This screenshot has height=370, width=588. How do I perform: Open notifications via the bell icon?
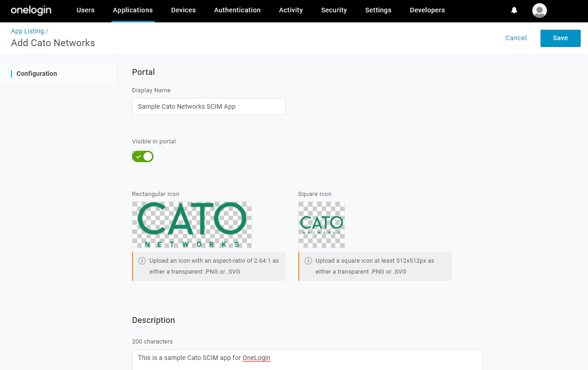pos(514,10)
